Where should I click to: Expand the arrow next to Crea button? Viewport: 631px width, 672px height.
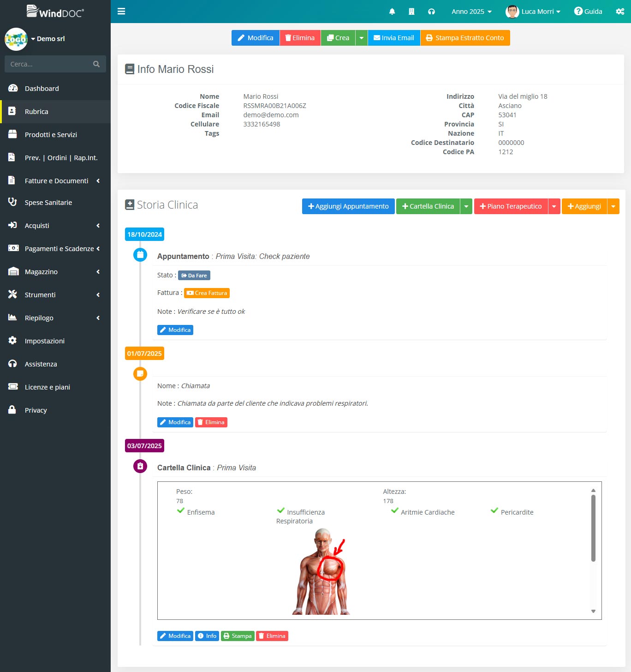[362, 38]
